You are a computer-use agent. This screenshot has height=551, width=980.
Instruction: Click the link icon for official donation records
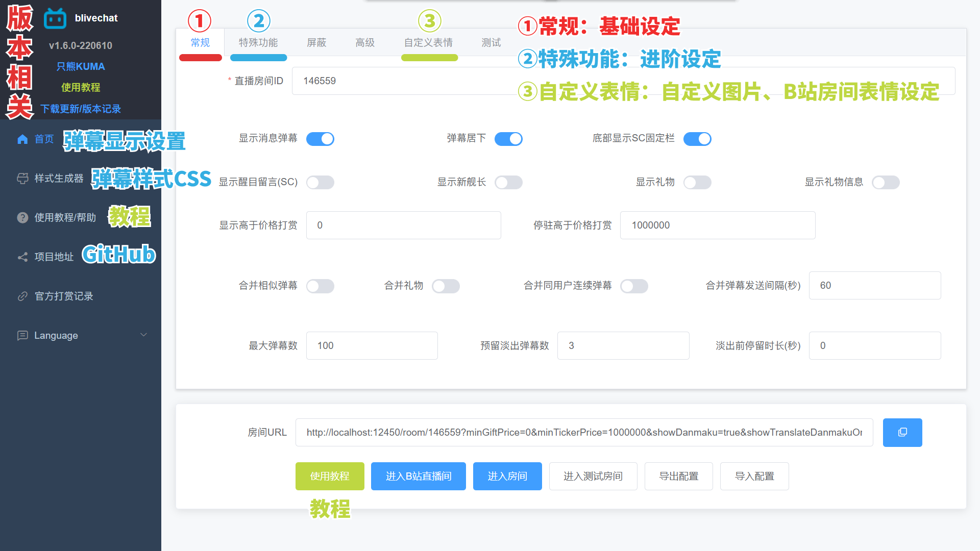22,296
